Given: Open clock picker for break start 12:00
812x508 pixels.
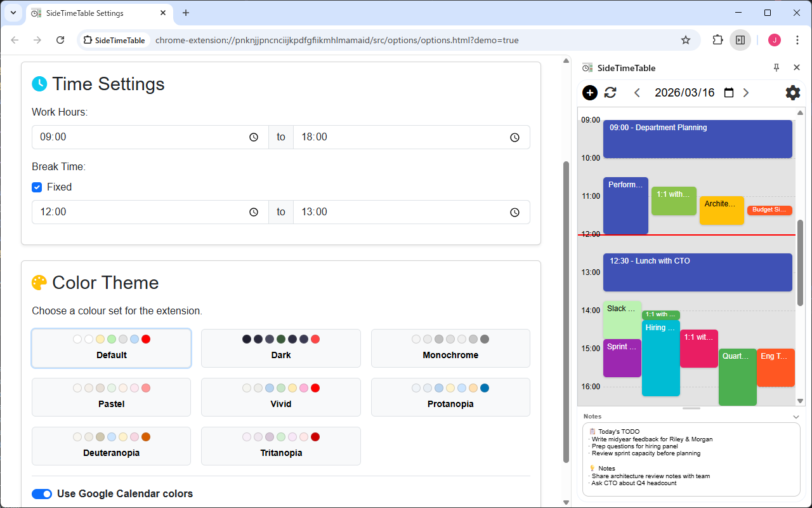Looking at the screenshot, I should point(254,212).
